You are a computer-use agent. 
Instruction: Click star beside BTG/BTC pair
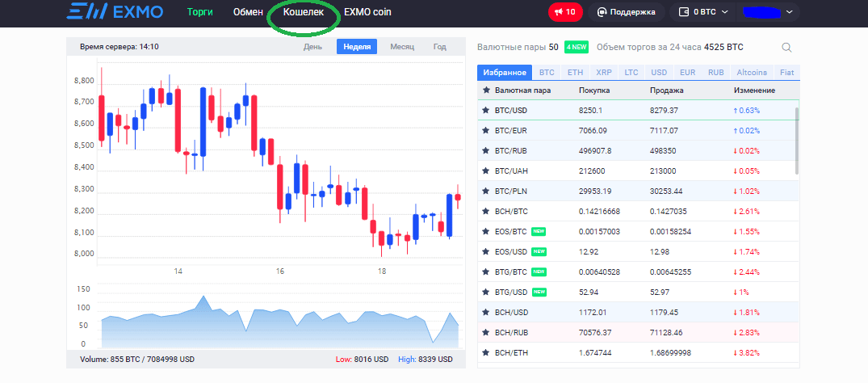485,271
